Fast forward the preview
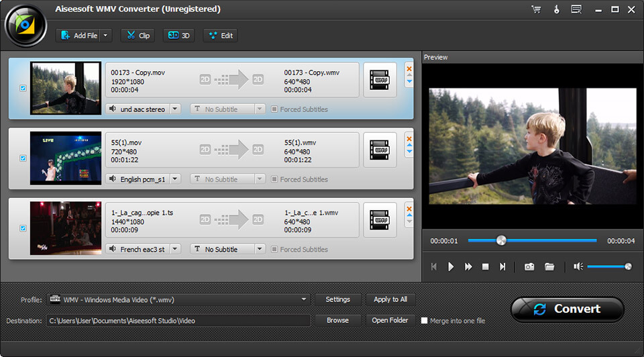This screenshot has width=644, height=357. [468, 266]
